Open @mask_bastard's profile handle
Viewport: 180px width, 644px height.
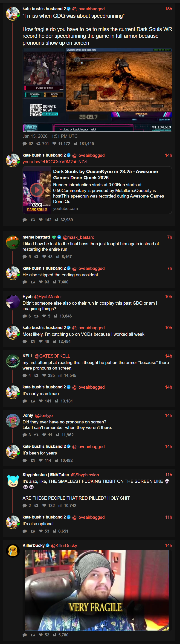coord(78,237)
